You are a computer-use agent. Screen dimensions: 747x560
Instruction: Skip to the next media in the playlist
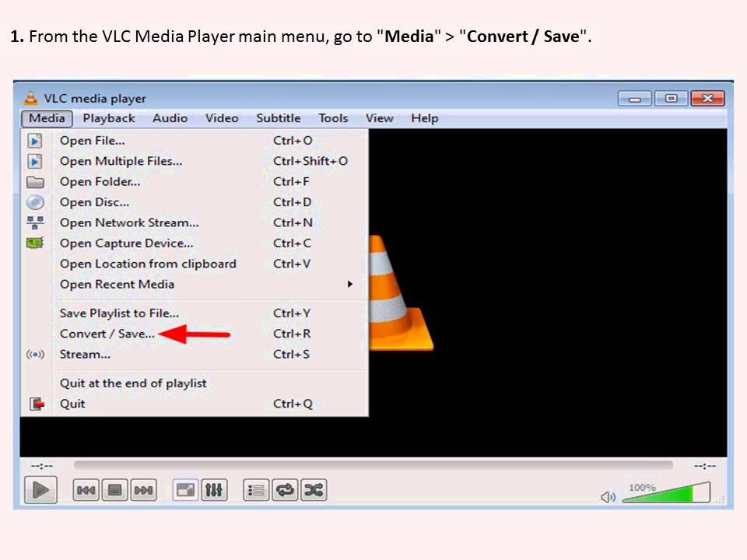(x=143, y=490)
